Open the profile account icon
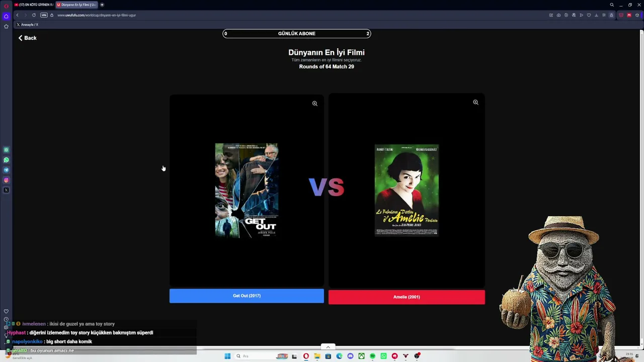The image size is (644, 362). pos(611,15)
